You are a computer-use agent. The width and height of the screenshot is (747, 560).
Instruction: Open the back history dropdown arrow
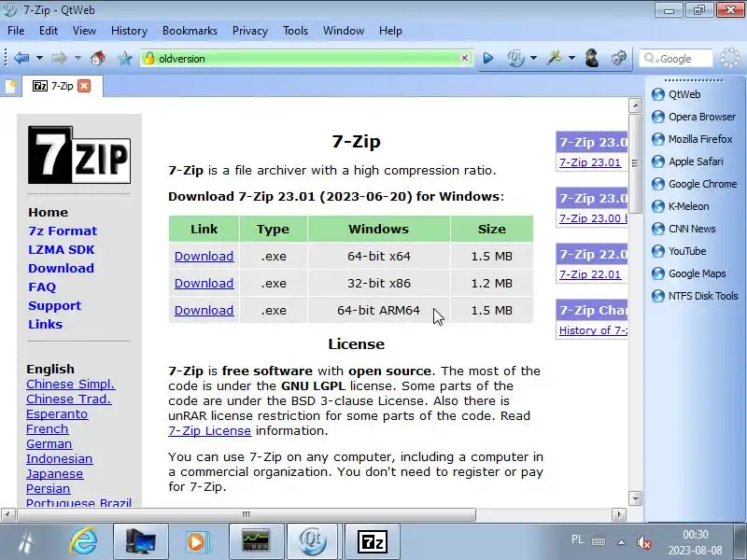click(39, 58)
